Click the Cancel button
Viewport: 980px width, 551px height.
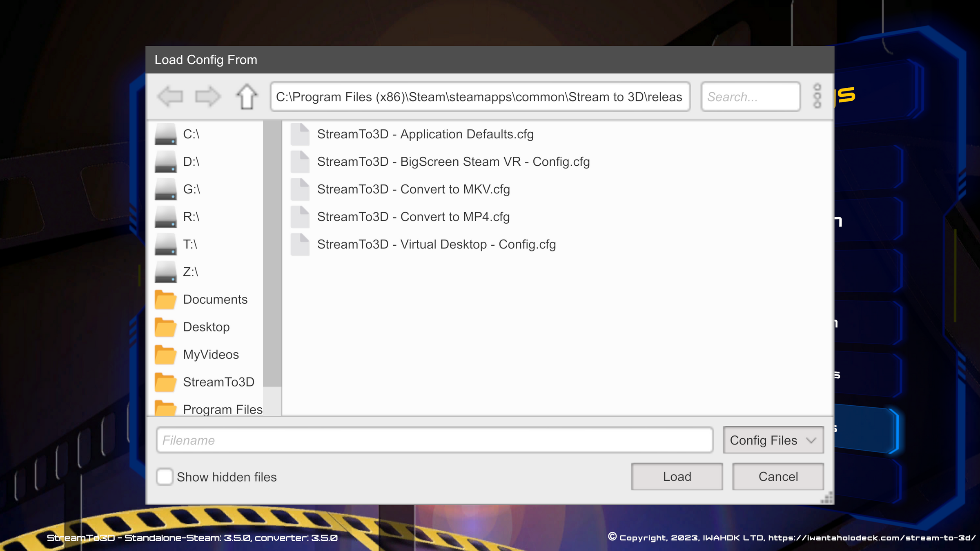coord(778,476)
